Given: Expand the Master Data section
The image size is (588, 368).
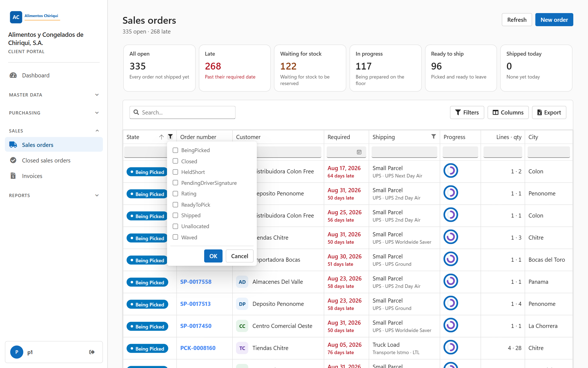Looking at the screenshot, I should [54, 95].
